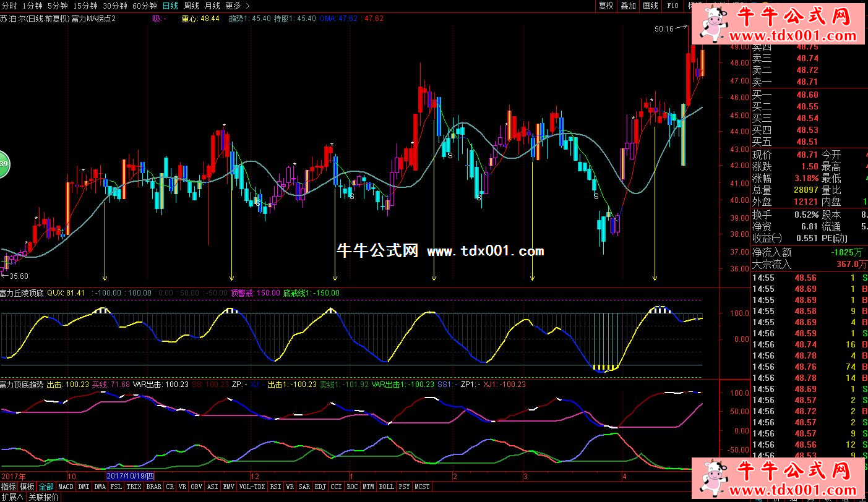Apply the BOLL indicator

point(387,487)
